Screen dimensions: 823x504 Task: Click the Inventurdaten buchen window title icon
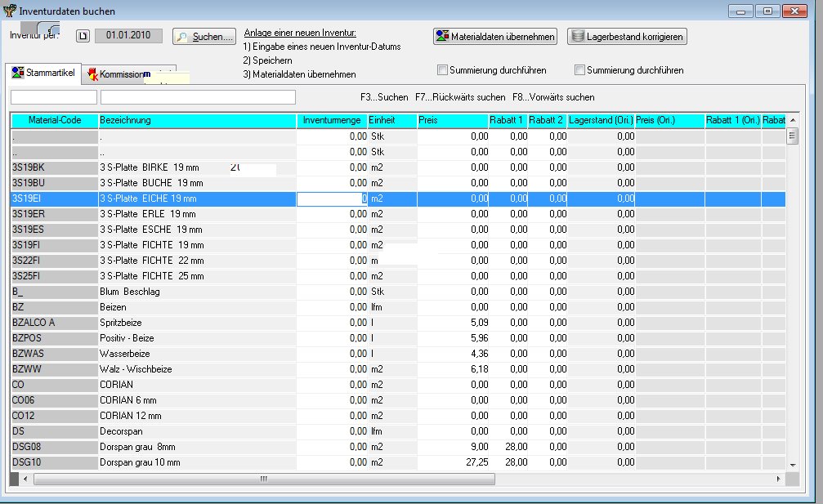[9, 11]
